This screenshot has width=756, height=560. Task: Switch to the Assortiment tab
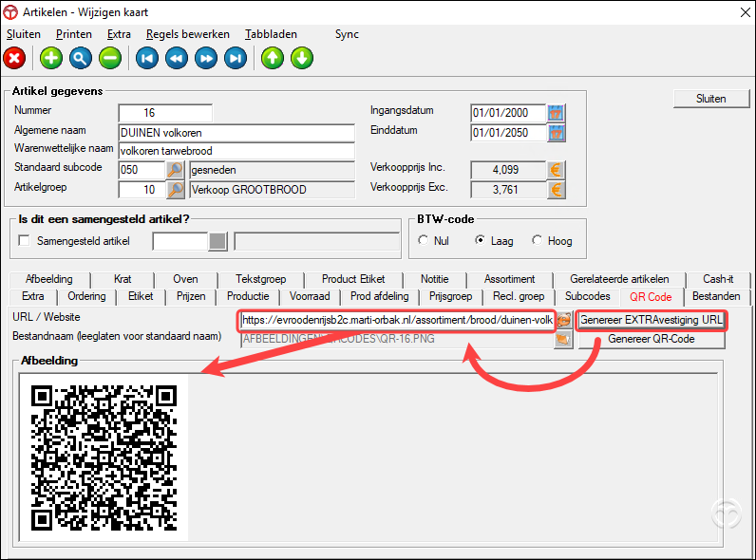(510, 279)
